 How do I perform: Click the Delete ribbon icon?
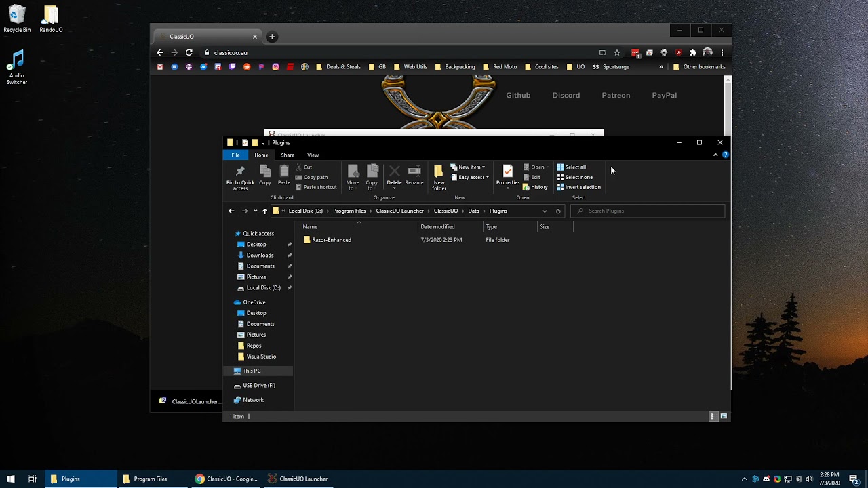394,176
